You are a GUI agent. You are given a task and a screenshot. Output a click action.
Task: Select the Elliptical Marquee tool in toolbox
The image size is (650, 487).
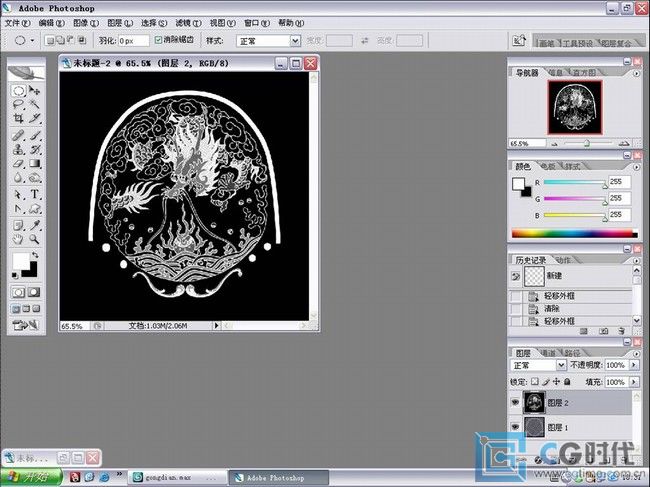[18, 90]
